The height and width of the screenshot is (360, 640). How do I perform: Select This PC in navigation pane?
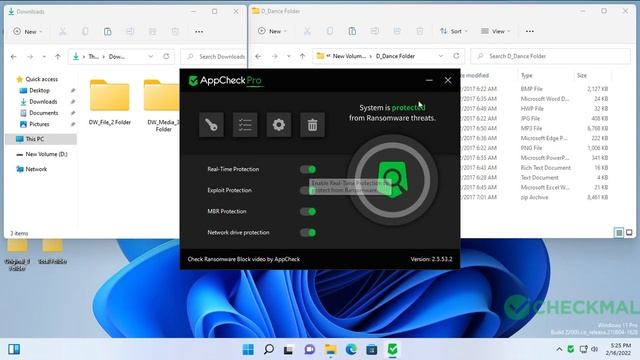[x=41, y=139]
